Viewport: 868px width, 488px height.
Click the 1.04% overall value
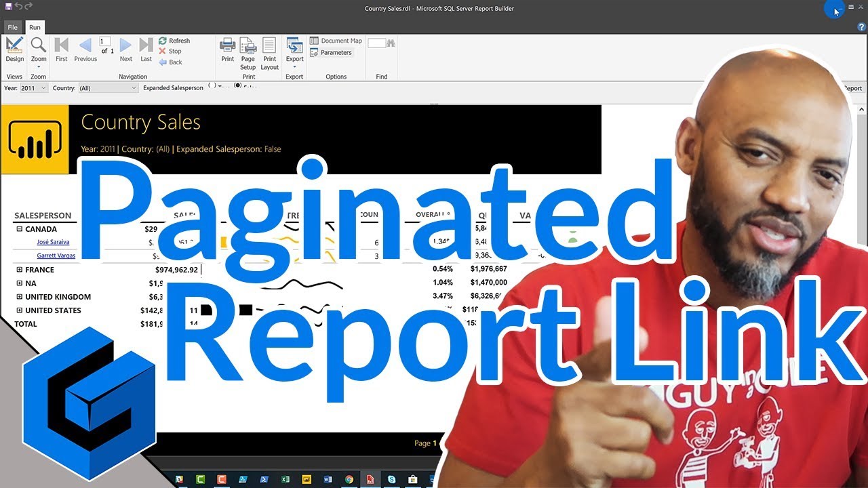point(442,283)
